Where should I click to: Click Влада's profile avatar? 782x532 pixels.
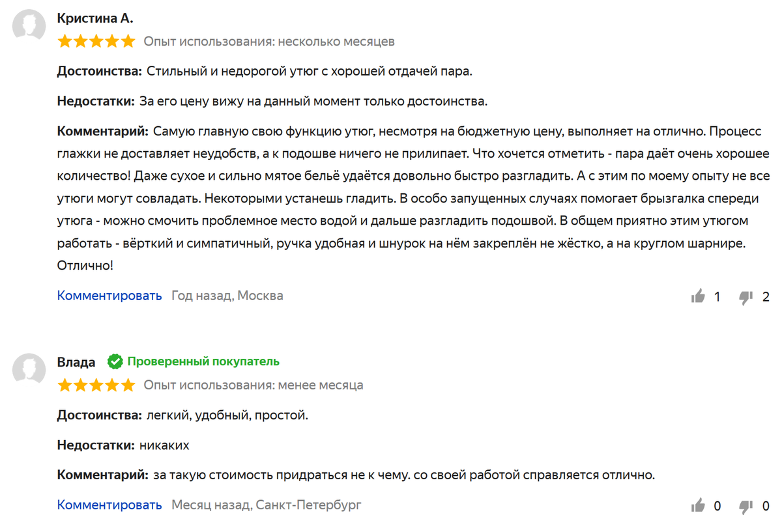click(29, 370)
